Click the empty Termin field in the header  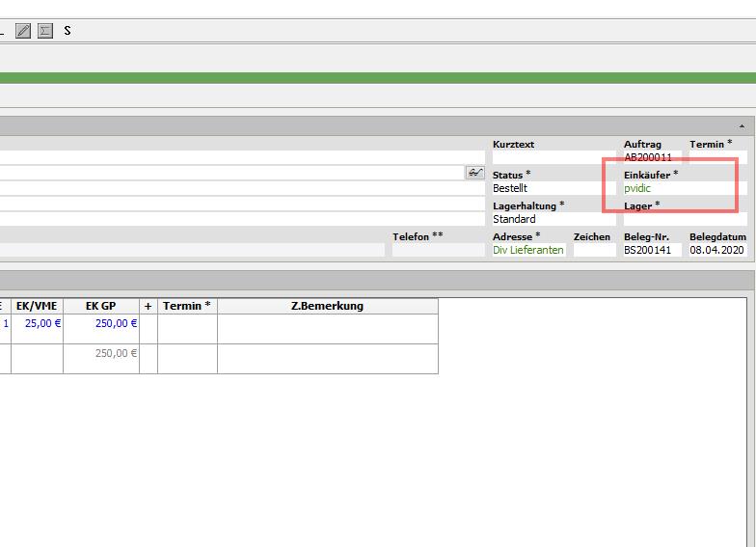point(717,157)
